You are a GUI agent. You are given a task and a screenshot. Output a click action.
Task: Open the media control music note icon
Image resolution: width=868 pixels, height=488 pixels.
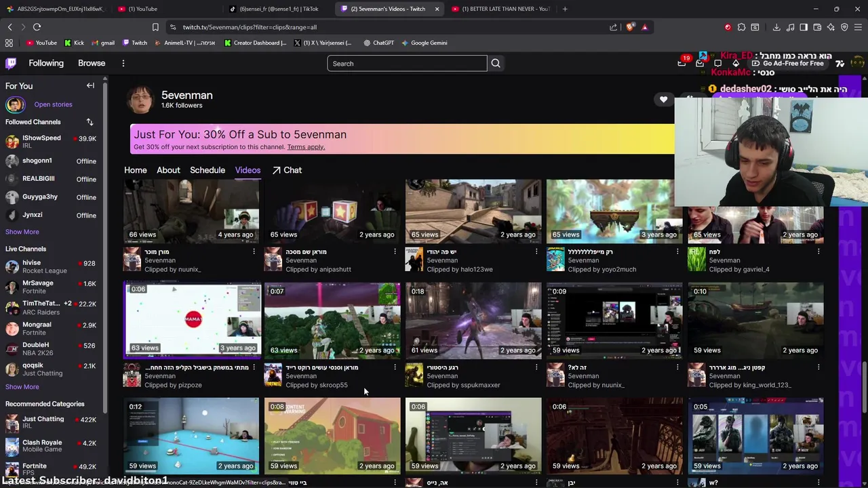[790, 27]
